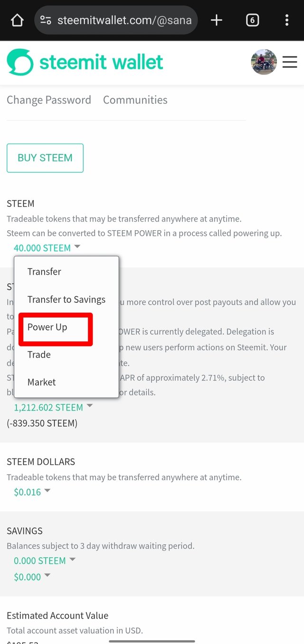
Task: Open the hamburger menu icon
Action: [290, 62]
